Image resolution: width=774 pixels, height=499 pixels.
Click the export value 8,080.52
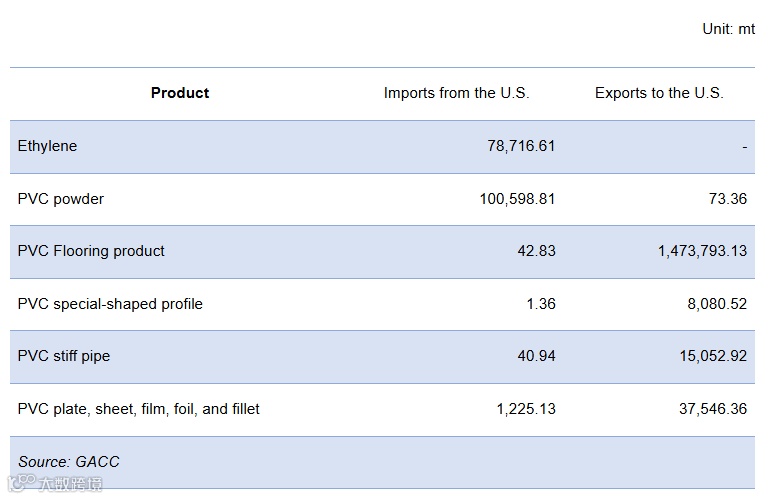point(717,304)
